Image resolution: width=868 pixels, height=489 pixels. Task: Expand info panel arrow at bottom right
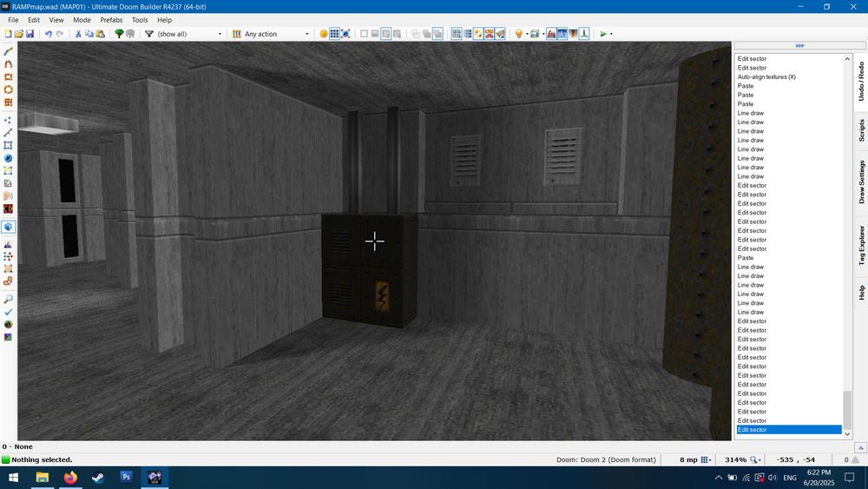[860, 447]
